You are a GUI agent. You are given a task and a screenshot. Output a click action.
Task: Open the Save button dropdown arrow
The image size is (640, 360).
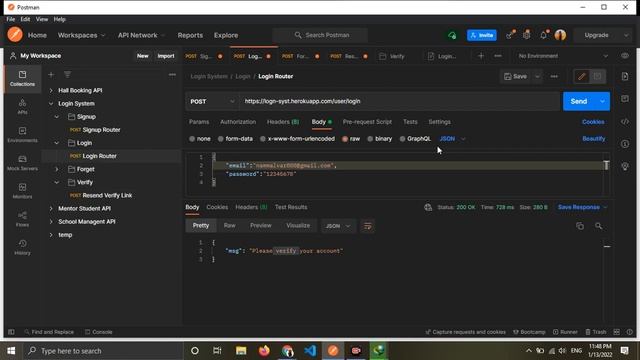tap(537, 76)
